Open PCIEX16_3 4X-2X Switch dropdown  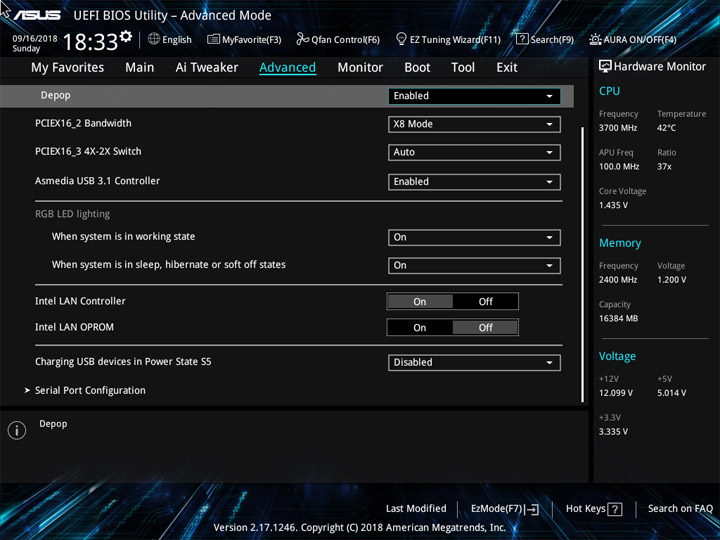[474, 152]
